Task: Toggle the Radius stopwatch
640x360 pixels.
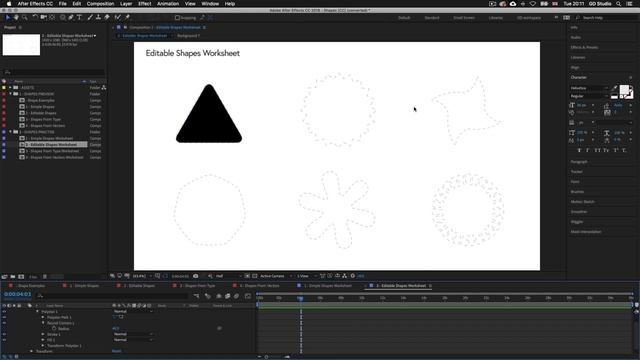Action: pyautogui.click(x=54, y=329)
